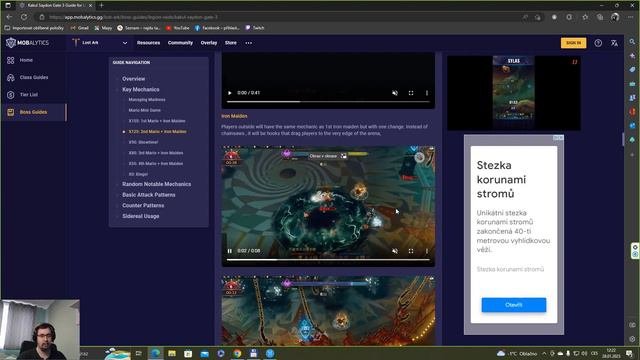This screenshot has width=640, height=360.
Task: Click the Stezka korunami stromů ad title
Action: (x=501, y=180)
